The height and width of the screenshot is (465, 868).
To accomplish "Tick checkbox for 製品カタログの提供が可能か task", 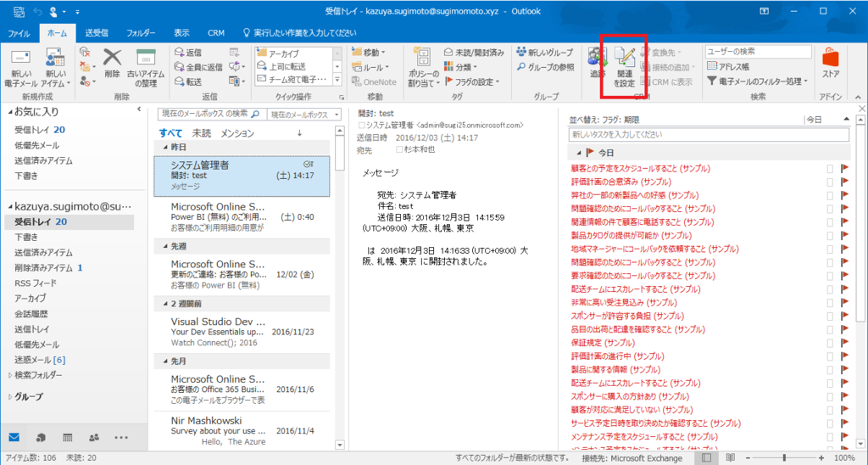I will click(x=830, y=236).
